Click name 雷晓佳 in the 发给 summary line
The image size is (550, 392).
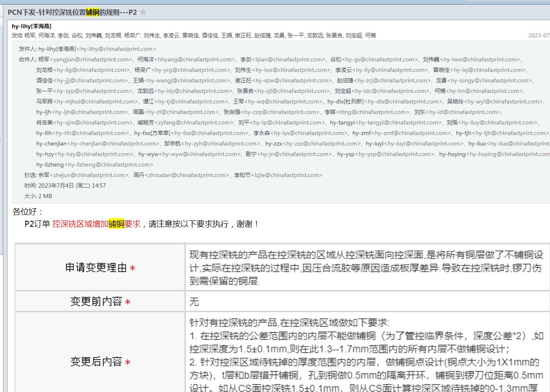190,35
